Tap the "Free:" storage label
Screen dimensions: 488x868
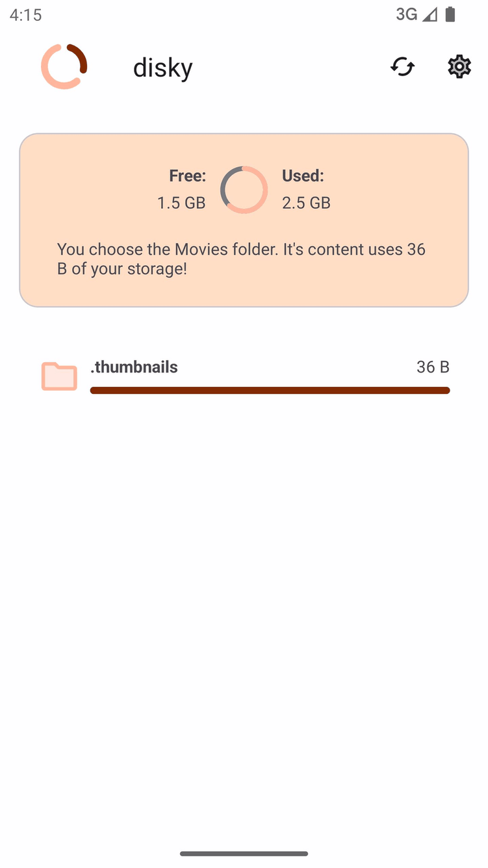[x=187, y=176]
